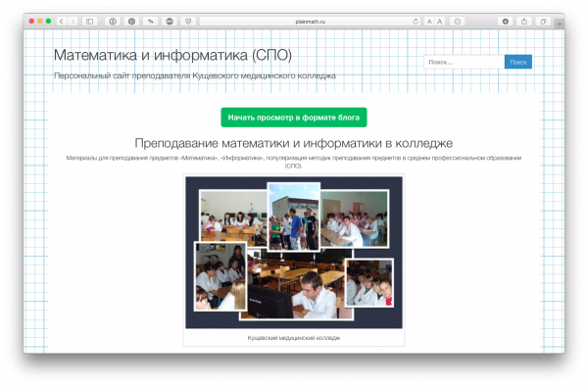This screenshot has height=387, width=588.
Task: Click the plainmath.ru address bar
Action: point(310,22)
